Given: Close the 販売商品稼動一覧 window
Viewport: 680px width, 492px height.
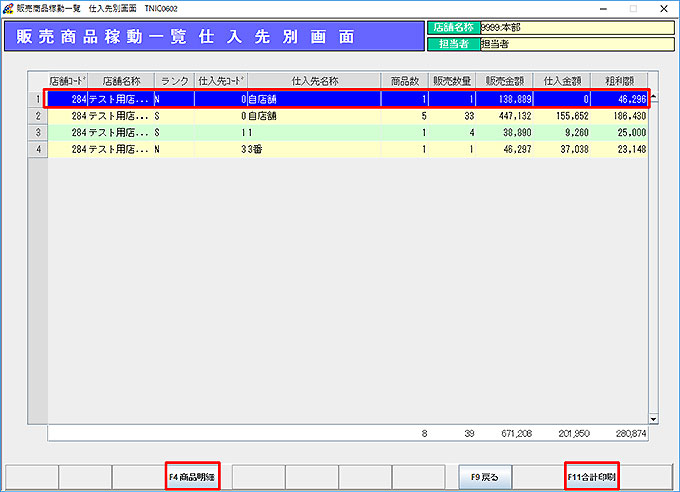Looking at the screenshot, I should click(x=661, y=8).
